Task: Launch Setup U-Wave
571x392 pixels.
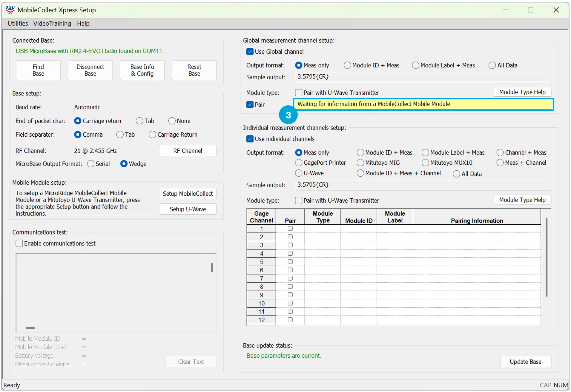Action: click(188, 209)
